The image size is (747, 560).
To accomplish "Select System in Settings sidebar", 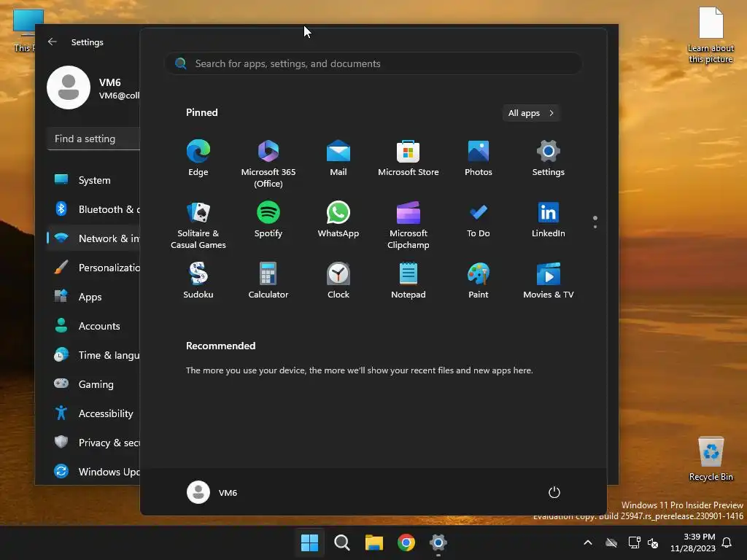I will (x=93, y=180).
